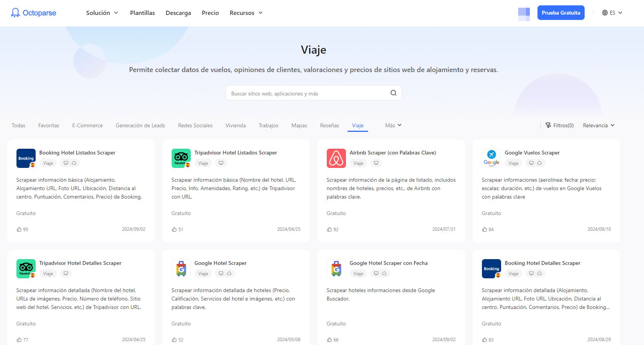The width and height of the screenshot is (644, 345).
Task: Click the Google Vuelos Scraper logo
Action: pos(492,158)
